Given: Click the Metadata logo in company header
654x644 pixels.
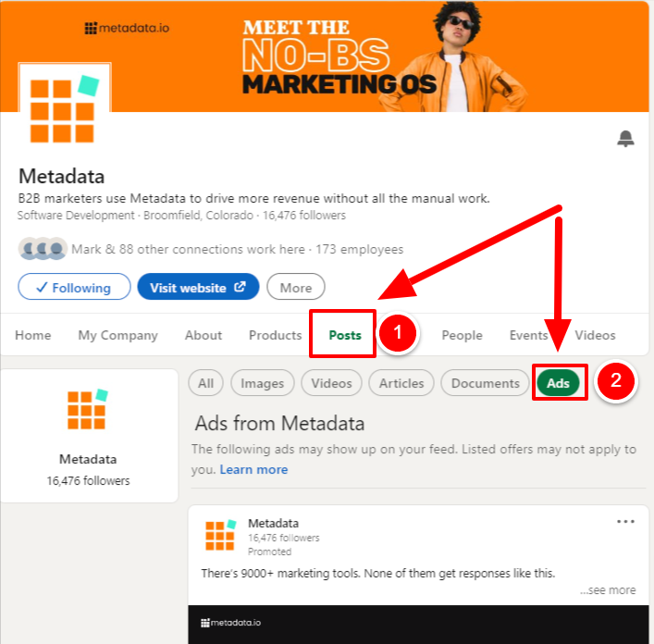Looking at the screenshot, I should point(65,108).
